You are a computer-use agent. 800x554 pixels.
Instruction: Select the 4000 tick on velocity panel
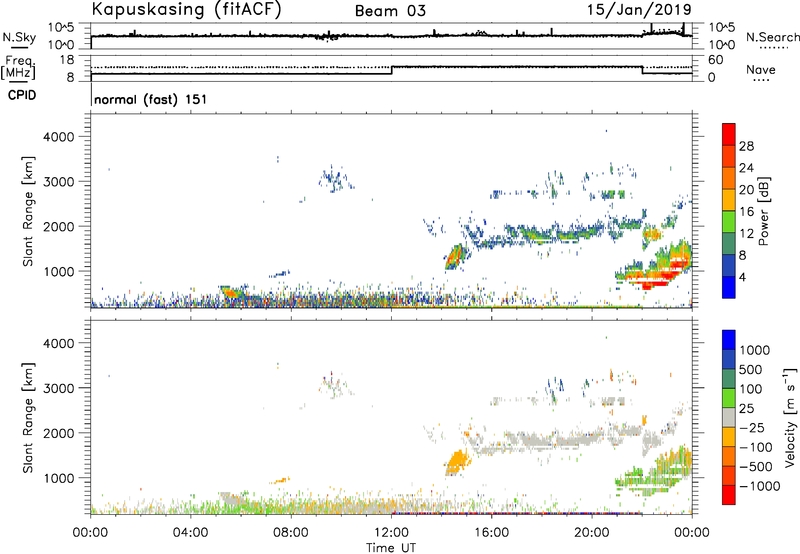pos(59,343)
